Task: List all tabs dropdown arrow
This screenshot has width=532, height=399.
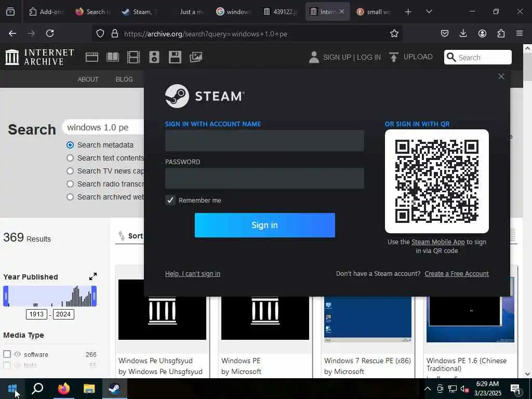Action: click(x=429, y=12)
